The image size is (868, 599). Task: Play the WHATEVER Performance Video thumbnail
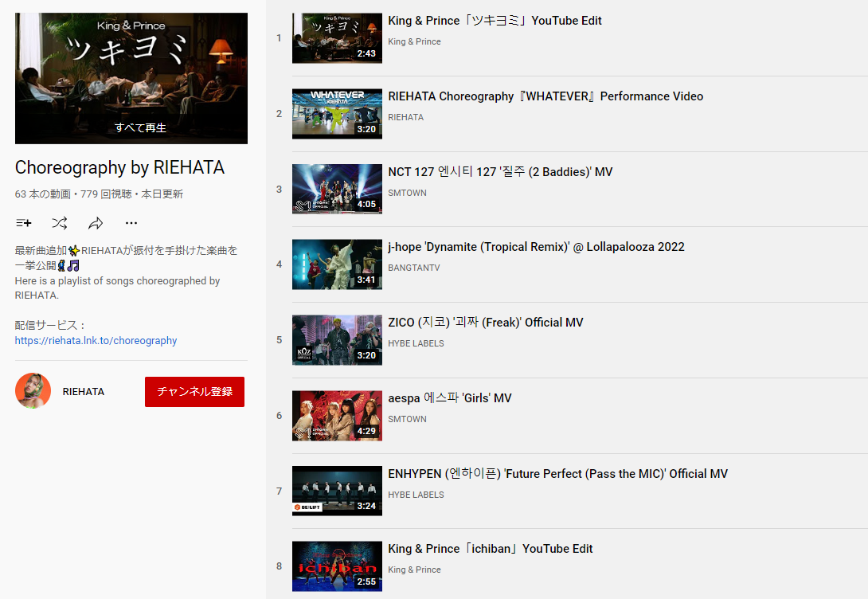pyautogui.click(x=337, y=113)
